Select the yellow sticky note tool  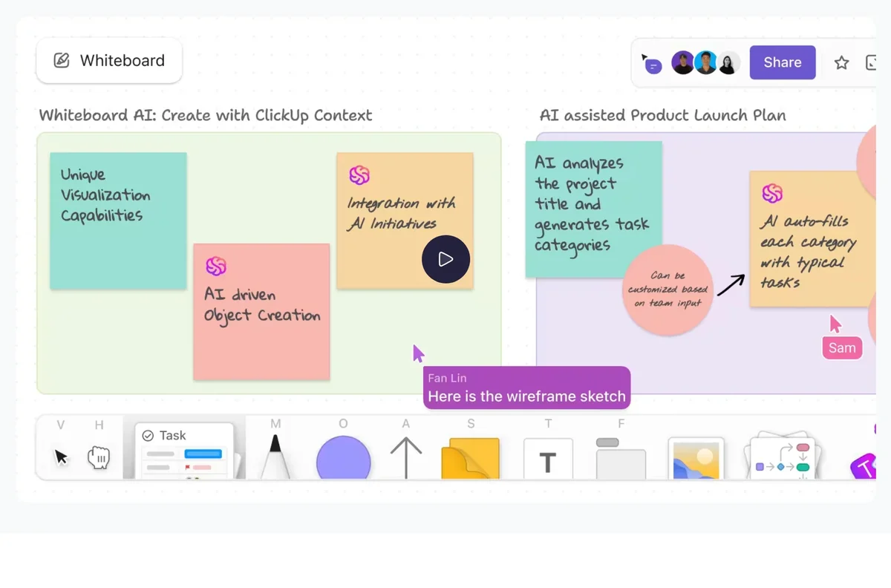click(x=471, y=459)
